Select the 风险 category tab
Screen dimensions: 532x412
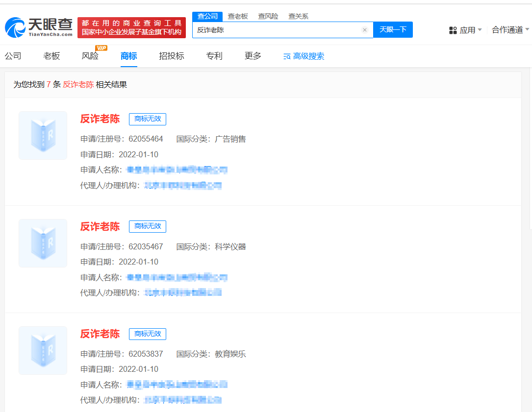click(x=90, y=56)
